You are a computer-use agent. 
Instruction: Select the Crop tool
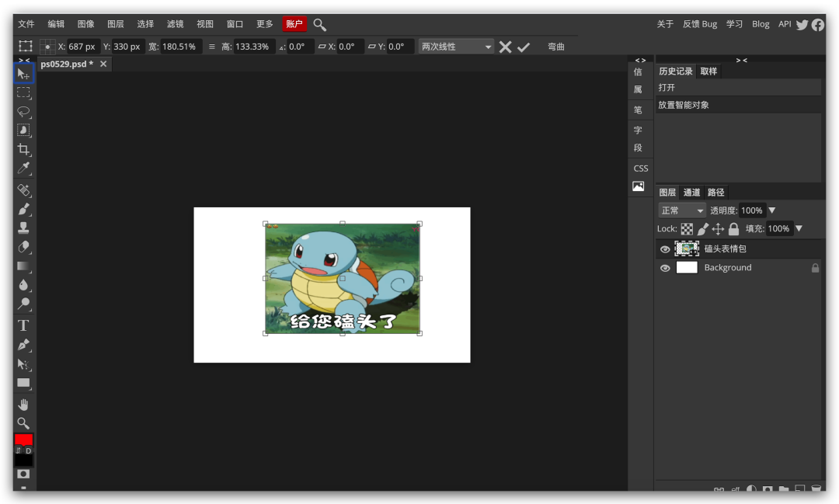pos(23,149)
